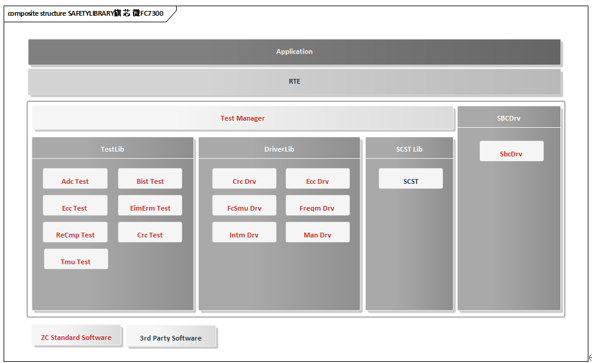The height and width of the screenshot is (363, 592).
Task: Click the composite structure diagram title label
Action: (86, 14)
